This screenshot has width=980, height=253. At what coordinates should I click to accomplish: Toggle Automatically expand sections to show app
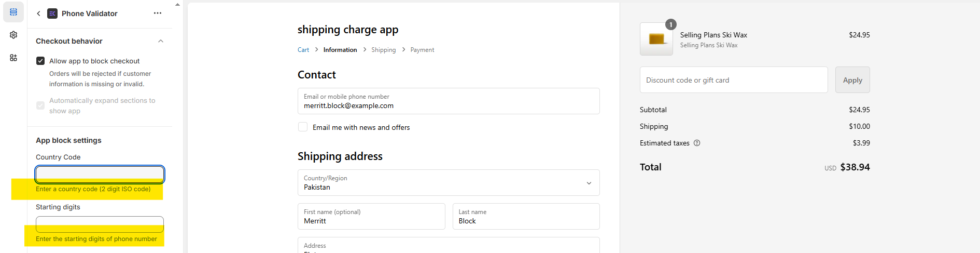point(40,105)
